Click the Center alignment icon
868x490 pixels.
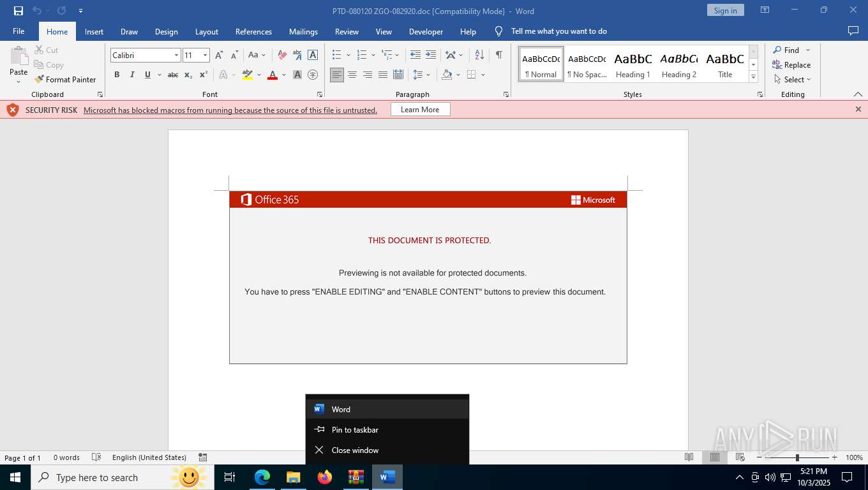(x=352, y=75)
